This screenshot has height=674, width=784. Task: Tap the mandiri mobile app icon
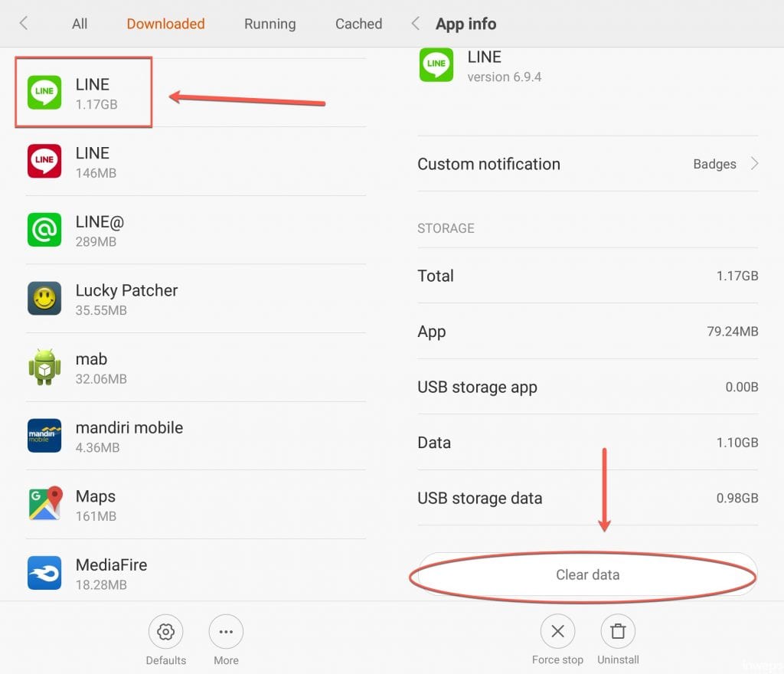click(44, 436)
